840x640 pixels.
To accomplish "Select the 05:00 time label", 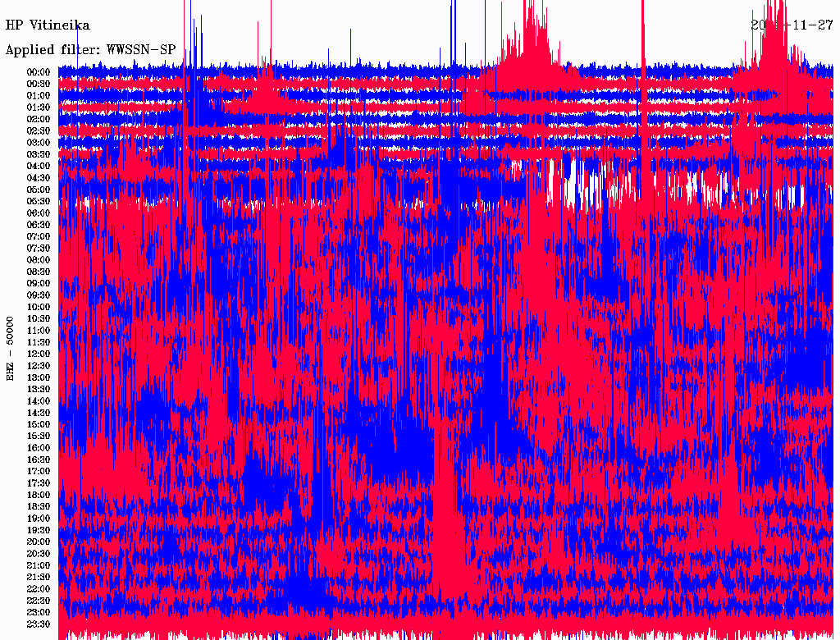I will click(x=39, y=190).
